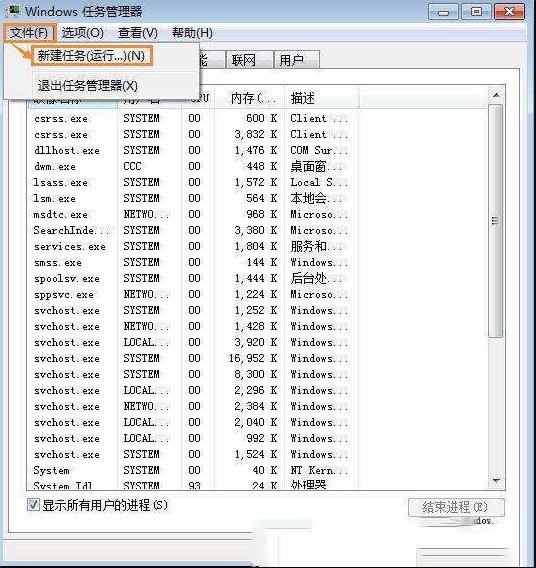Image resolution: width=536 pixels, height=568 pixels.
Task: Sort by the 描述 column header
Action: [x=322, y=98]
